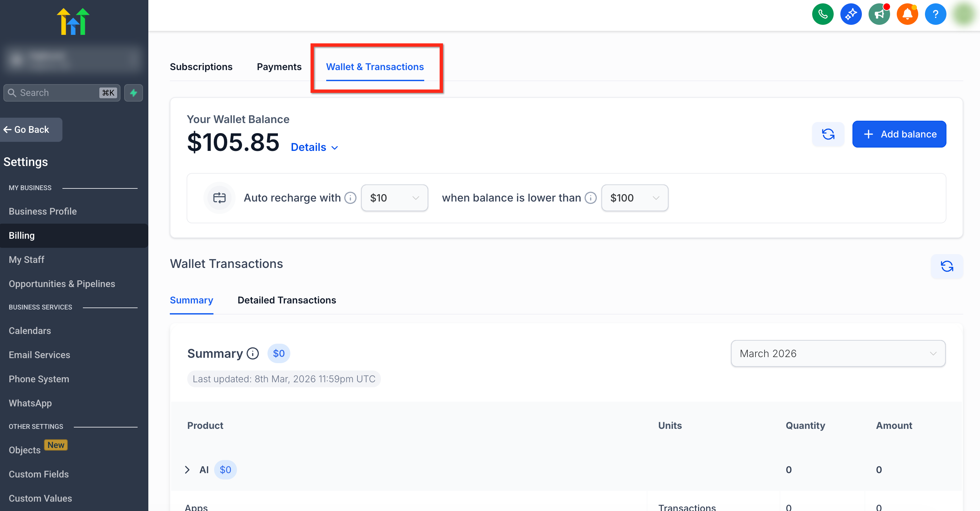Open the orange bell notifications
This screenshot has width=980, height=511.
coord(907,14)
